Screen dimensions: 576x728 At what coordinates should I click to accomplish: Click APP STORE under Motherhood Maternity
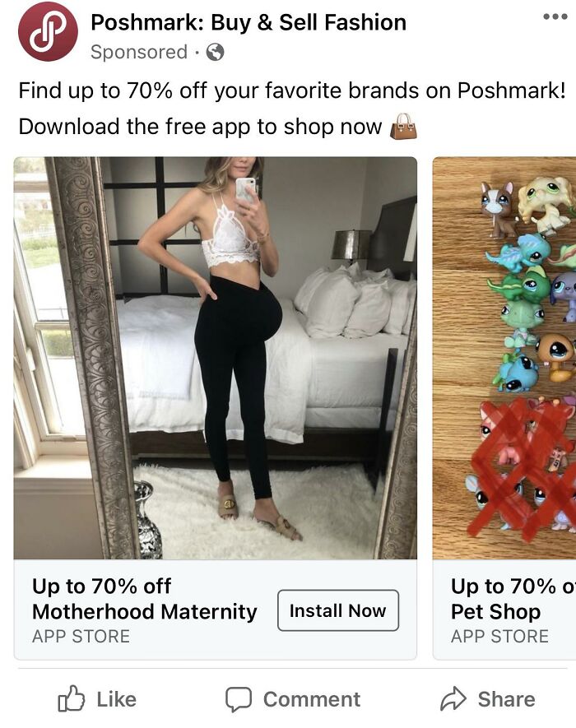click(x=81, y=636)
